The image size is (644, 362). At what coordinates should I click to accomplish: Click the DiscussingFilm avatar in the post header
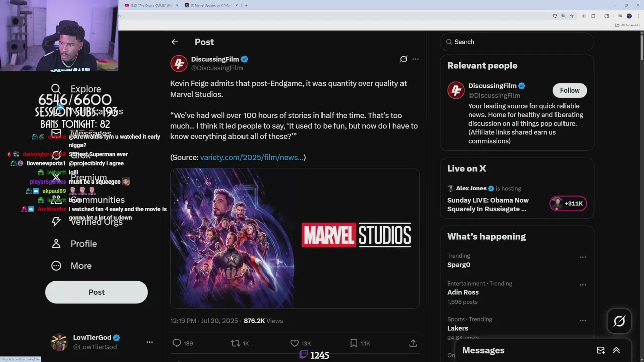click(x=179, y=64)
